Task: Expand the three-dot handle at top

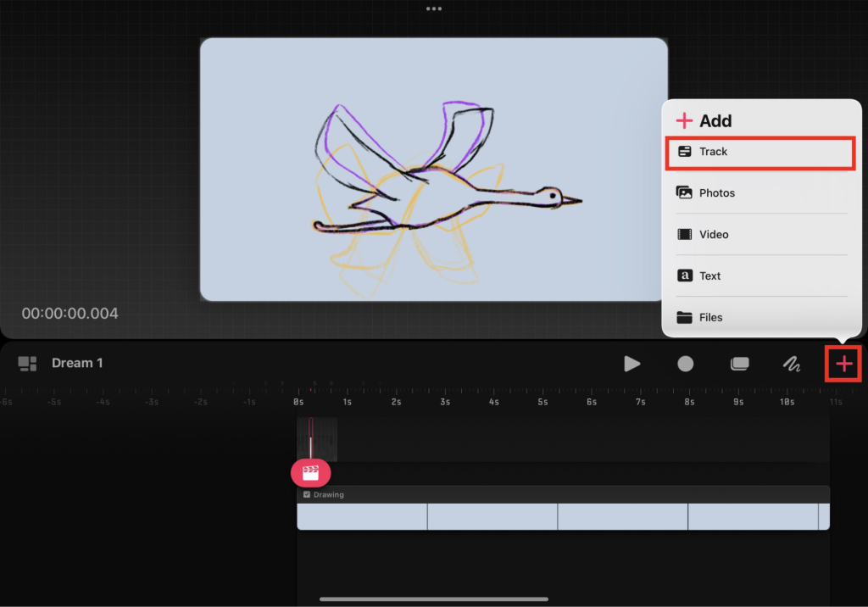Action: point(434,8)
